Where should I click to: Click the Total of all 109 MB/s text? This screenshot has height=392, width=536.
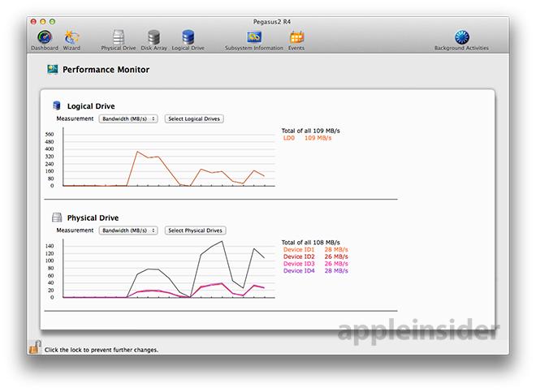(x=311, y=131)
